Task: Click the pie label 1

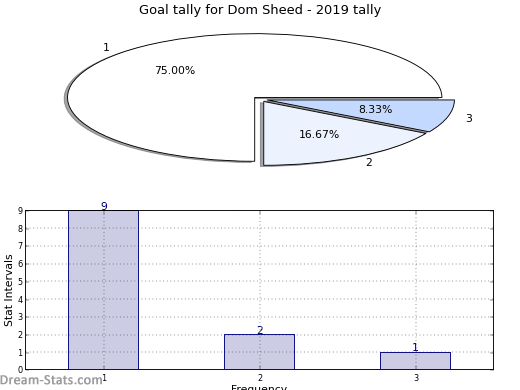Action: pos(106,47)
